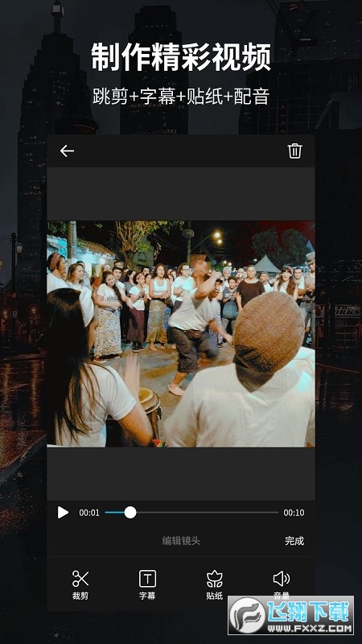Click the WWW.FXXZ.COM link text
The width and height of the screenshot is (362, 644).
tap(311, 629)
